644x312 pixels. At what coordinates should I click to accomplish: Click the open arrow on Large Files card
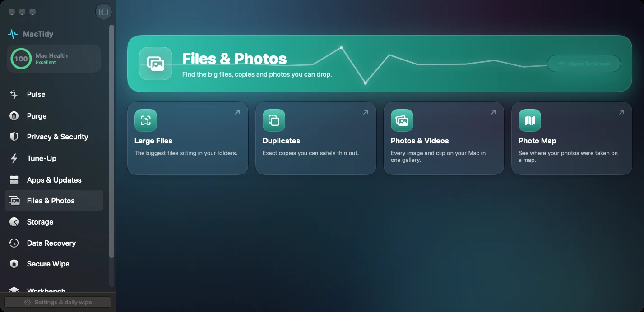coord(237,112)
